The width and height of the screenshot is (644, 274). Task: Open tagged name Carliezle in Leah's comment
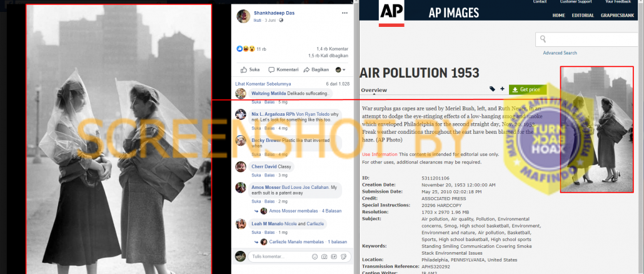314,224
